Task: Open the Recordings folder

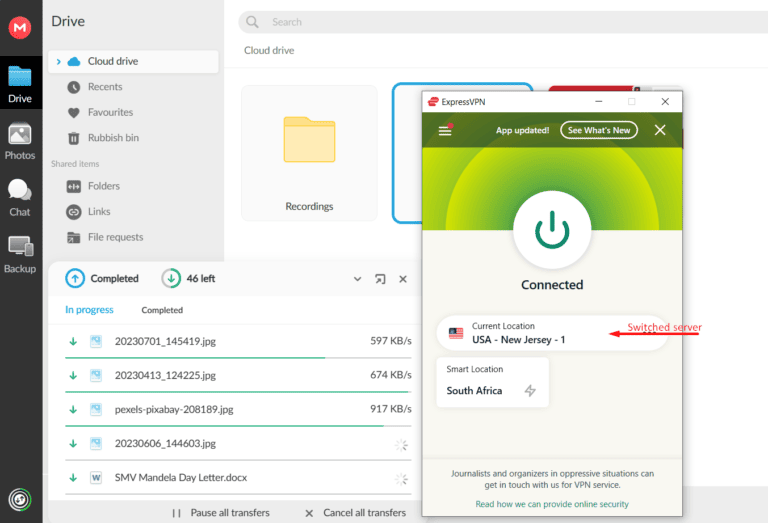Action: (309, 152)
